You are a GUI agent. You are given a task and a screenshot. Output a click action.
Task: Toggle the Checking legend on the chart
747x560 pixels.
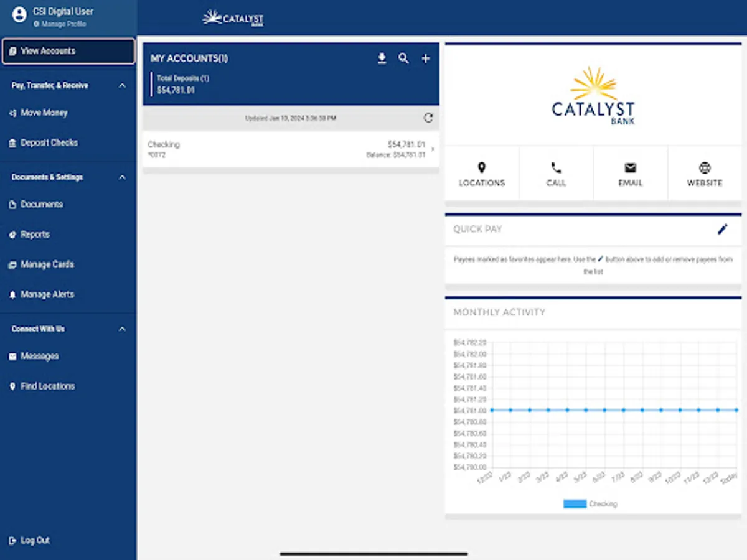(x=590, y=503)
